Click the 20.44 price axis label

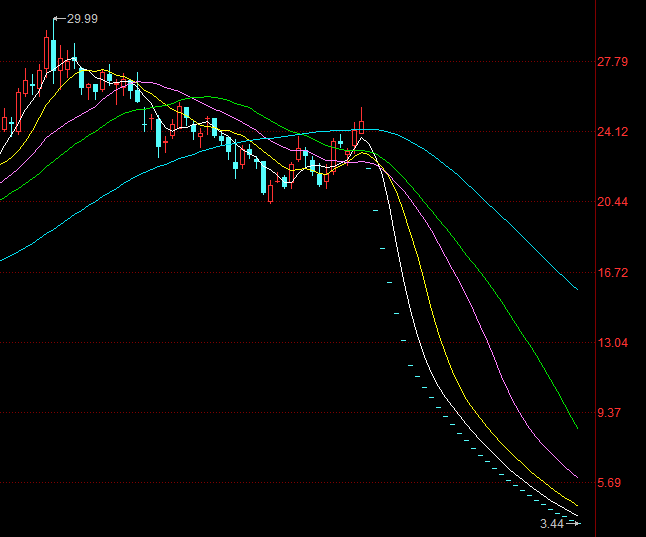click(611, 202)
